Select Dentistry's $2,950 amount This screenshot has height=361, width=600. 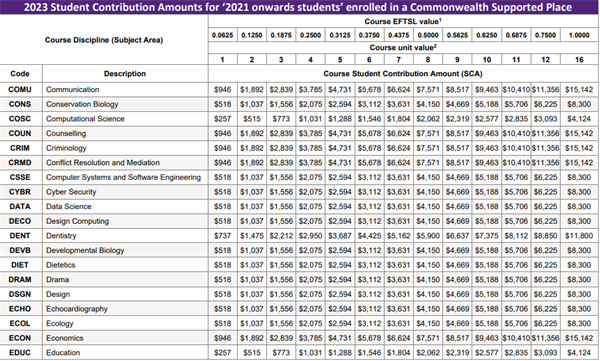click(310, 236)
